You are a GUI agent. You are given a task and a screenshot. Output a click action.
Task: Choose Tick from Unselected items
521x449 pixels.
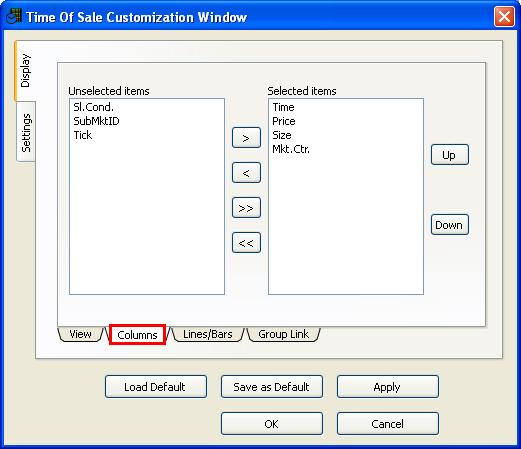(83, 135)
